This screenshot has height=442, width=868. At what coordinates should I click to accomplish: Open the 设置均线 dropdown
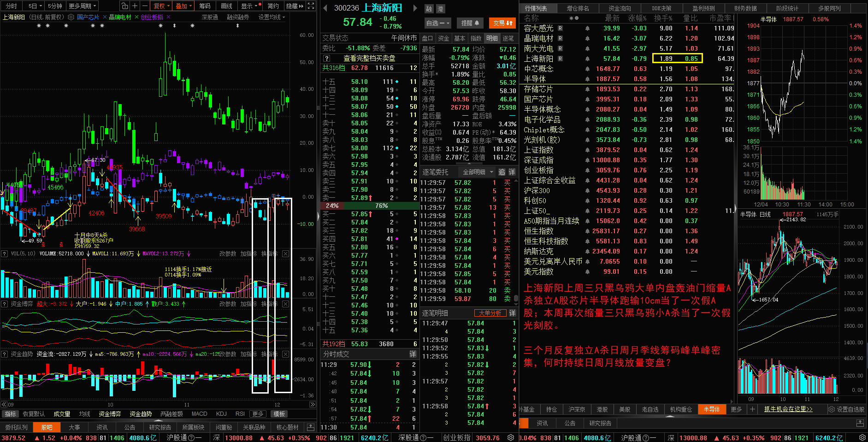tap(272, 17)
